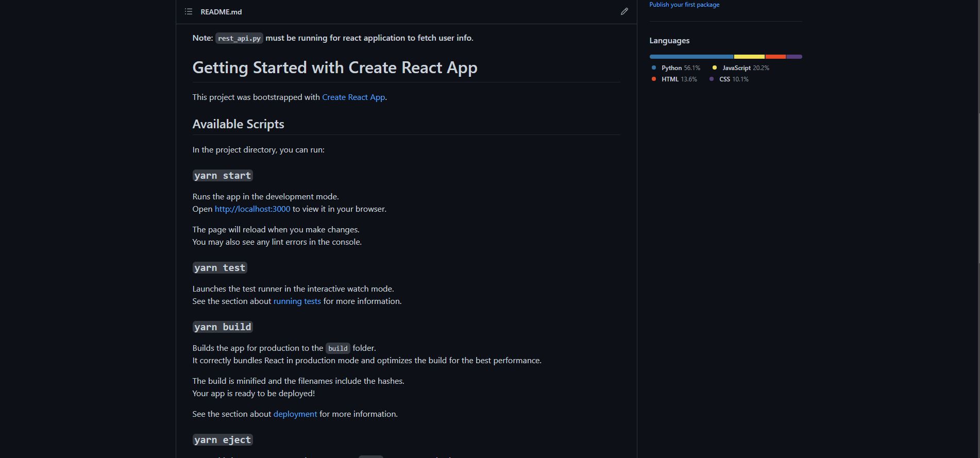The height and width of the screenshot is (458, 980).
Task: Click the yarn eject heading
Action: [223, 440]
